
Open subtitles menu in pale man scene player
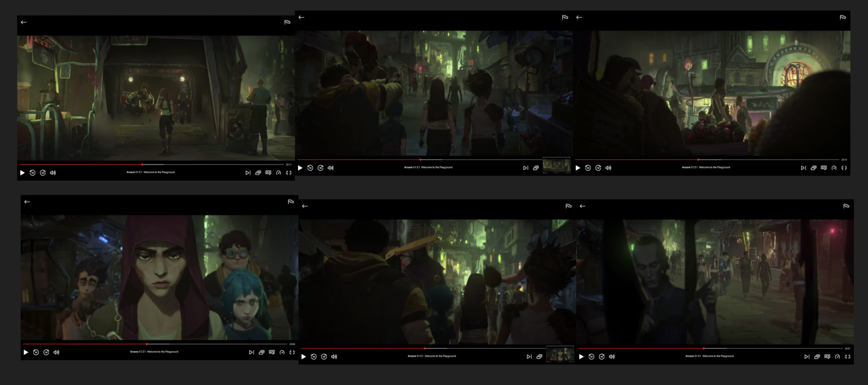[x=827, y=357]
